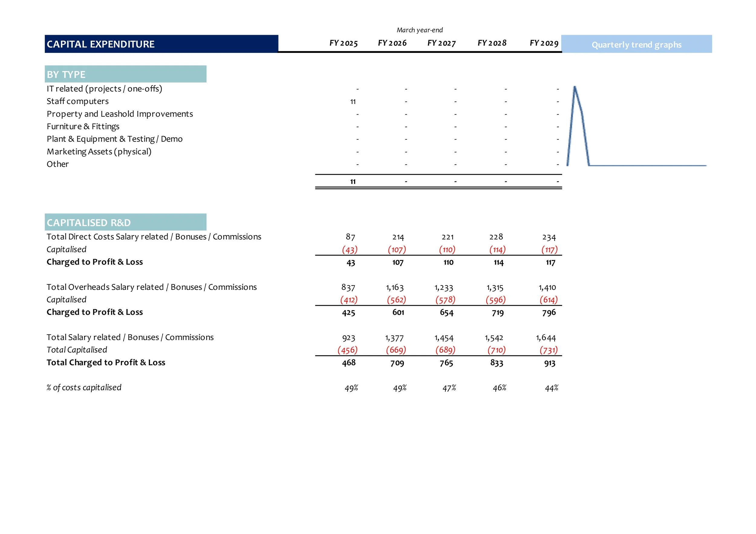Click the bold Charged to P&L value 114
Image resolution: width=756 pixels, height=534 pixels.
tap(499, 263)
